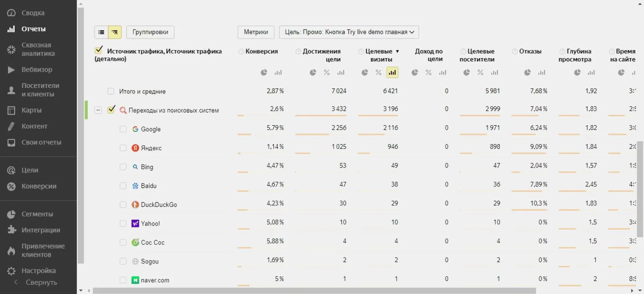Image resolution: width=644 pixels, height=294 pixels.
Task: Collapse the Переходы из поисковых систем group
Action: point(98,110)
